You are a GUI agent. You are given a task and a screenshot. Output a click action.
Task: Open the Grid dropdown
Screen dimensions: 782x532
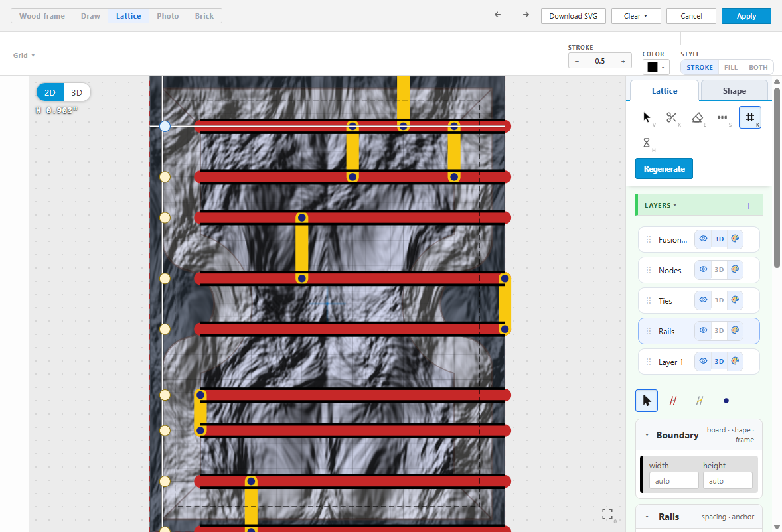tap(23, 55)
